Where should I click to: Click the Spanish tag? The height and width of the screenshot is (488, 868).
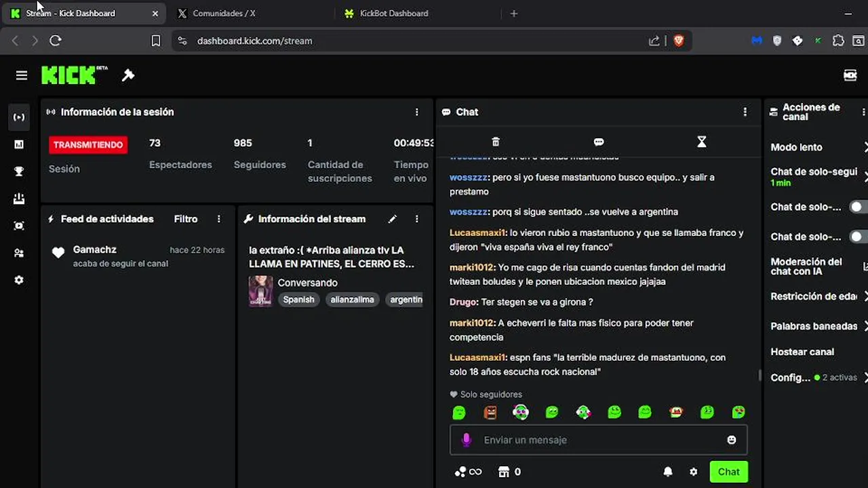click(299, 300)
